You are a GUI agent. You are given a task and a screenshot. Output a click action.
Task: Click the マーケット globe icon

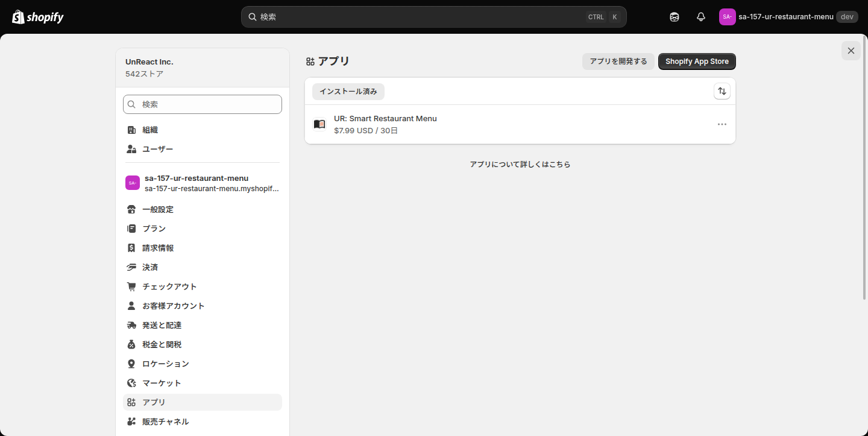coord(131,383)
